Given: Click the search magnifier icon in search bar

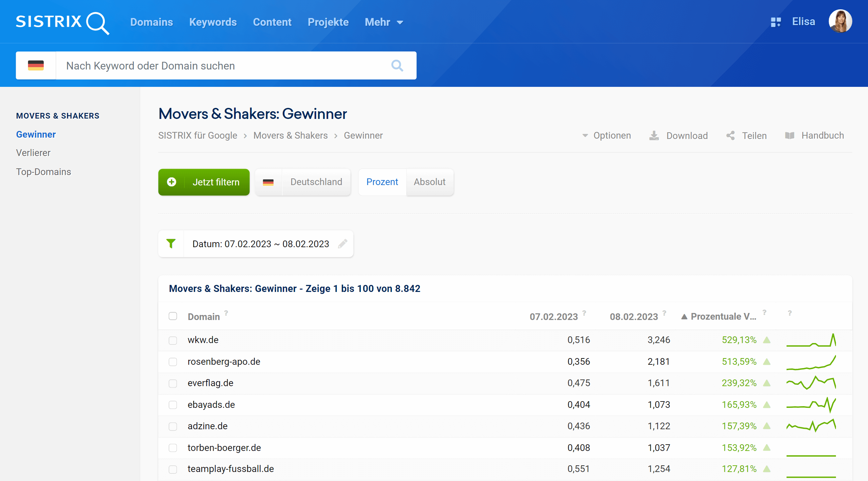Looking at the screenshot, I should click(397, 65).
